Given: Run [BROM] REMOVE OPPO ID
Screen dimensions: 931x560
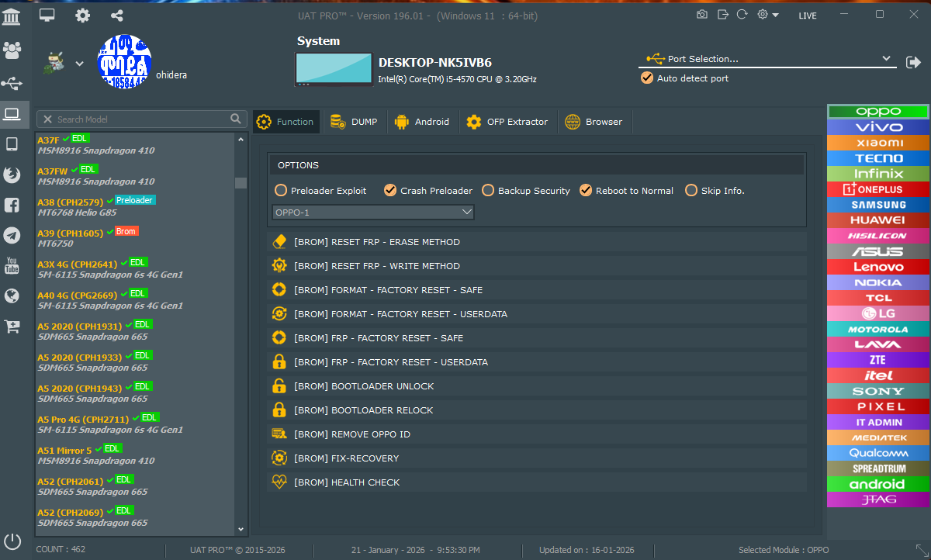Looking at the screenshot, I should coord(537,434).
